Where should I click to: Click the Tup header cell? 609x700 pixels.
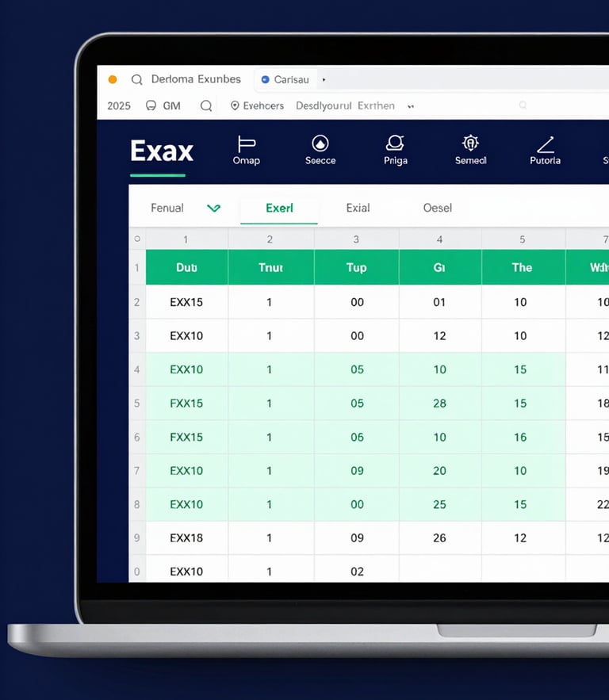coord(356,267)
